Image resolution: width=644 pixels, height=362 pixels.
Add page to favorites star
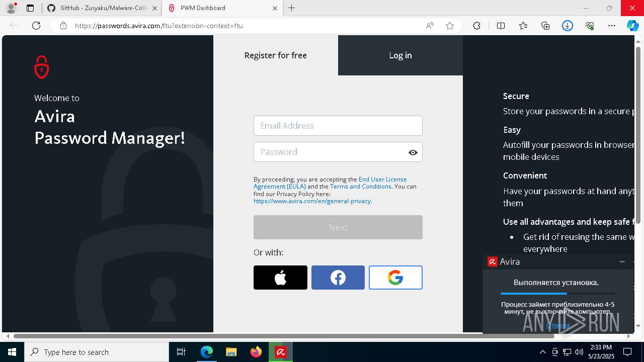(450, 26)
